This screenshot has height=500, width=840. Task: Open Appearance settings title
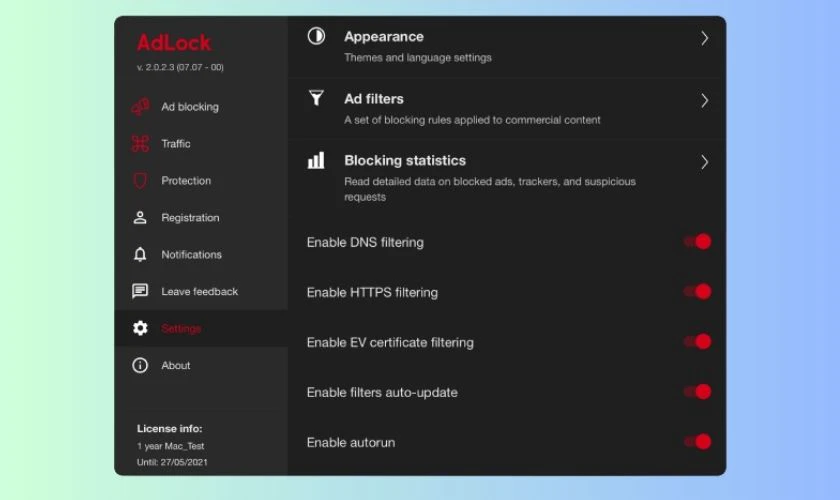tap(384, 36)
